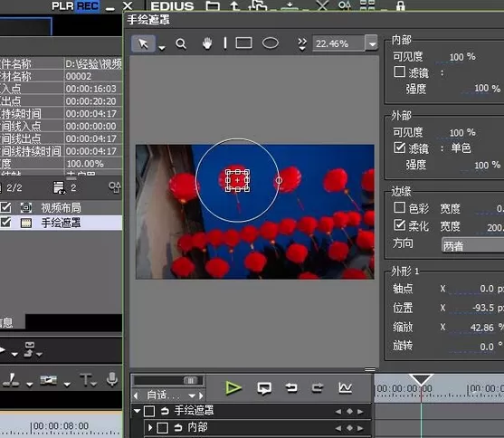Reset 手绘遮罩 track with return arrow

165,411
